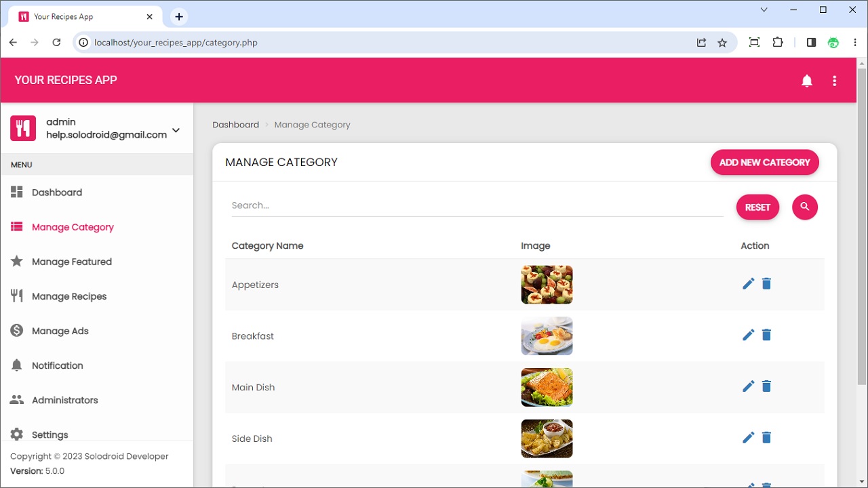Click the Manage Ads dollar icon

tap(17, 330)
